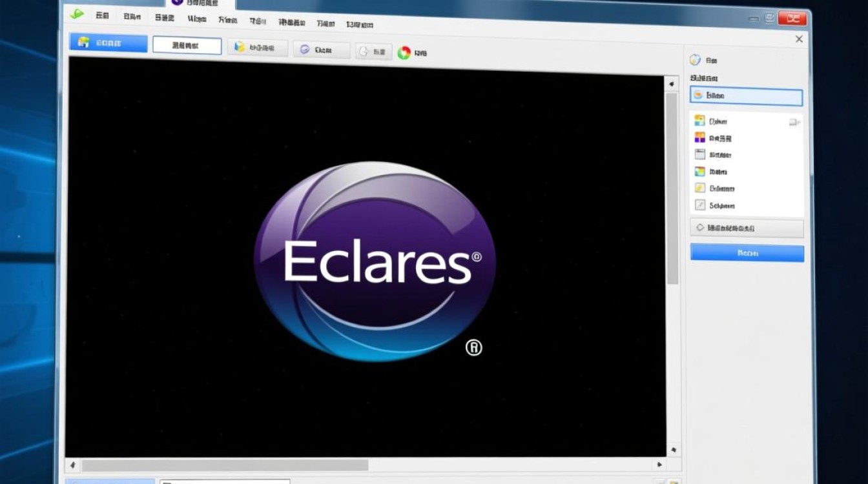The height and width of the screenshot is (484, 868).
Task: Select the window-frame icon item in side list
Action: pyautogui.click(x=700, y=154)
